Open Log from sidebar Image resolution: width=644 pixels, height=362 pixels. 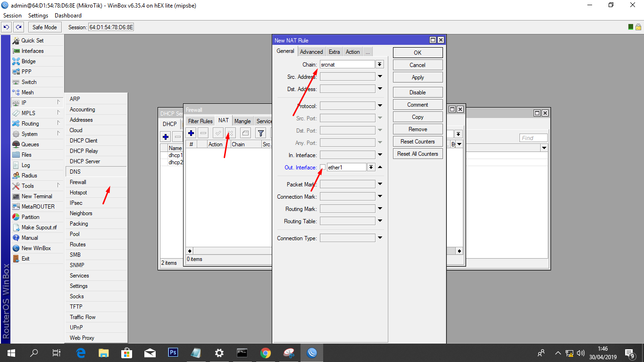37,165
